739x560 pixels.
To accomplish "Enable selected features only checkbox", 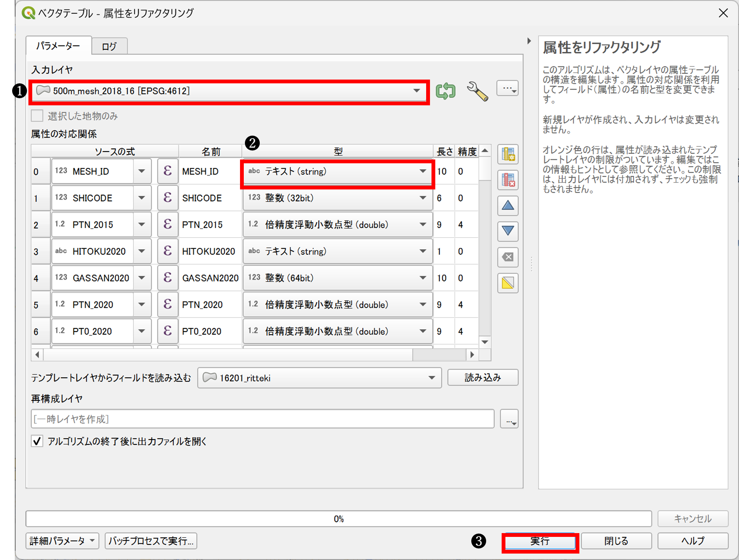I will 37,116.
